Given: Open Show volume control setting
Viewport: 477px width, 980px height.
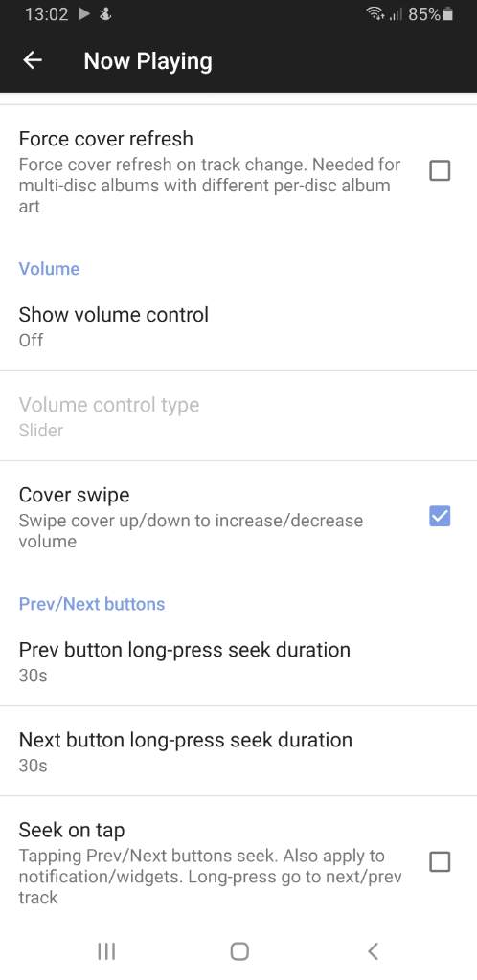Looking at the screenshot, I should (x=238, y=325).
